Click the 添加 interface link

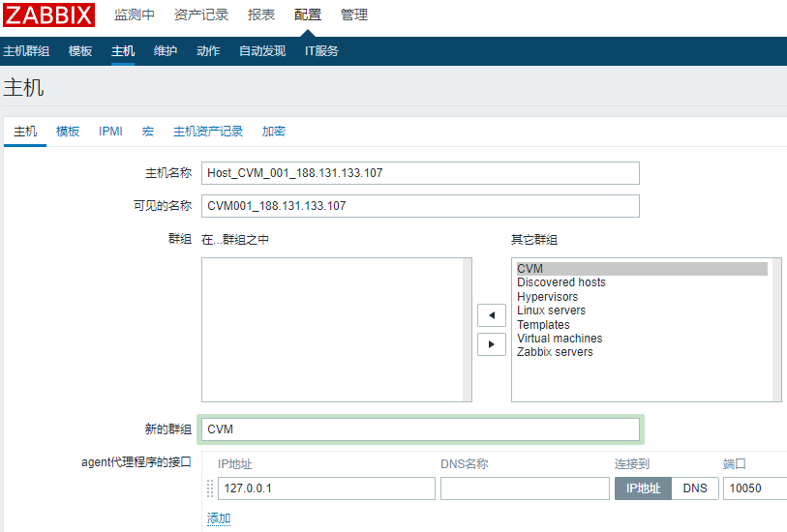point(219,518)
